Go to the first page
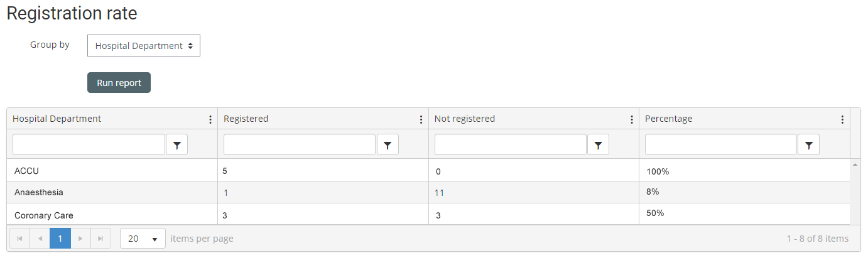The height and width of the screenshot is (253, 868). click(19, 239)
